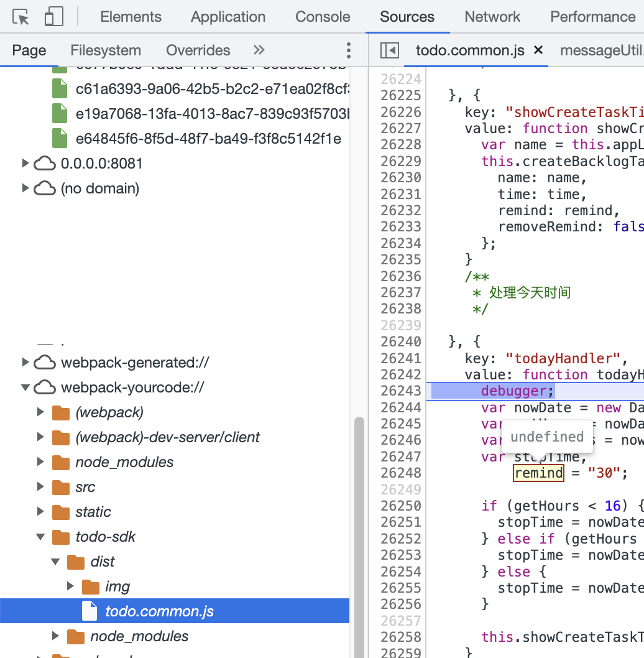Expand the (no domain) node

click(25, 188)
